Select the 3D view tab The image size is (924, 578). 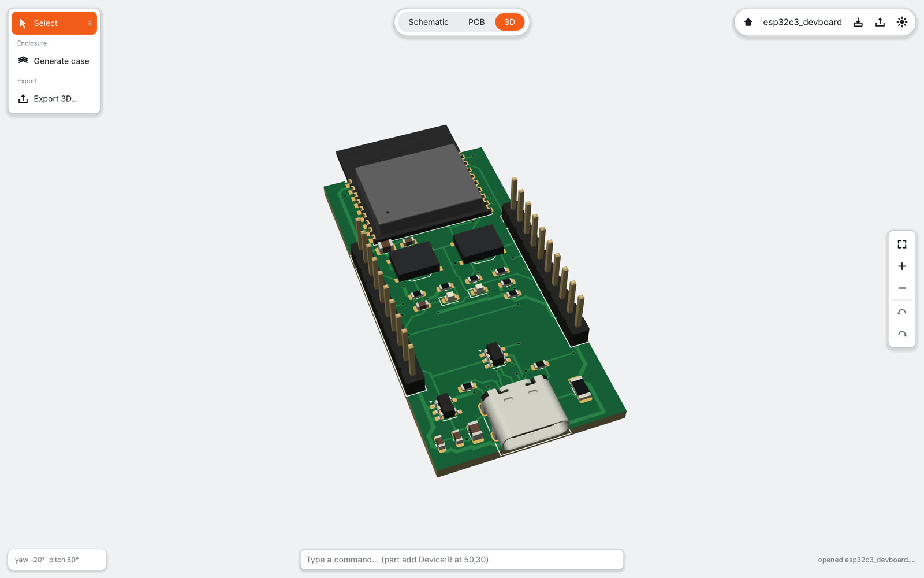click(x=509, y=22)
